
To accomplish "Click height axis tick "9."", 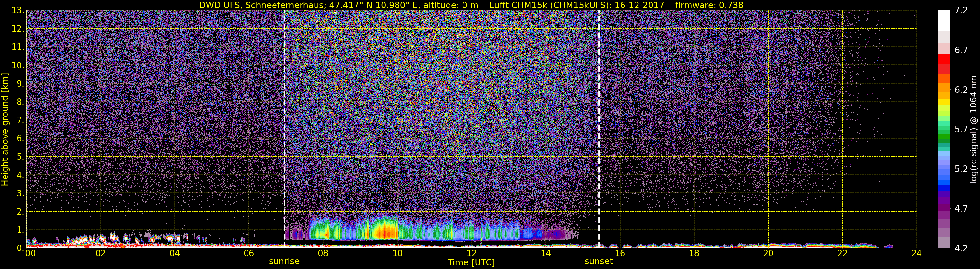I will point(20,84).
